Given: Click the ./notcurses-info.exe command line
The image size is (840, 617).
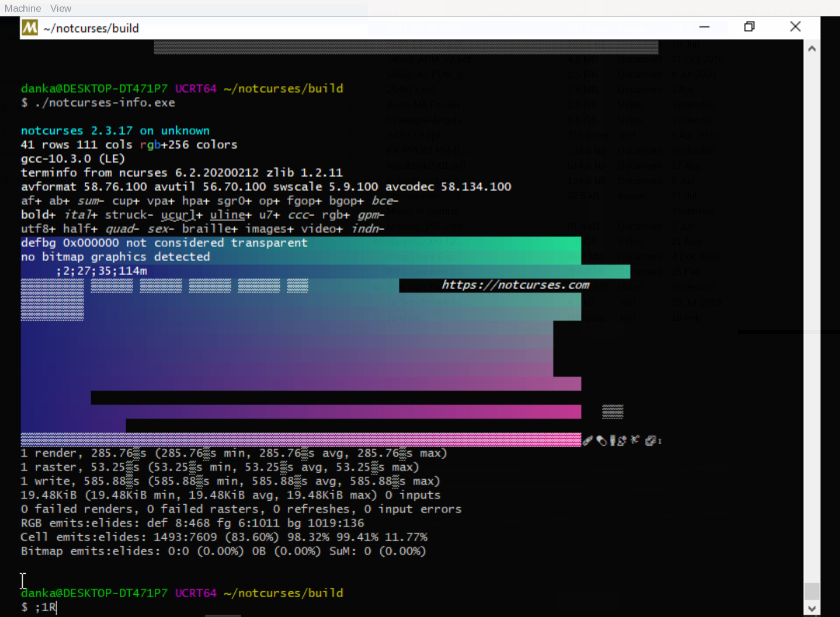Looking at the screenshot, I should (x=98, y=103).
